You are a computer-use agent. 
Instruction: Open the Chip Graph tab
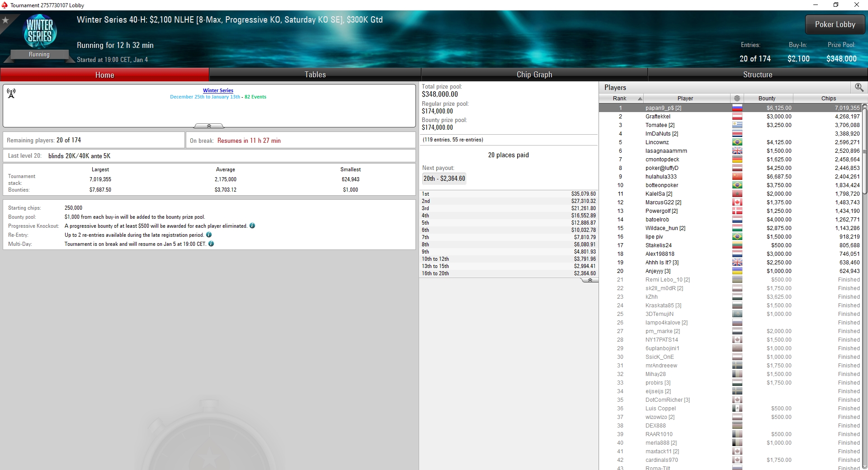click(x=534, y=75)
